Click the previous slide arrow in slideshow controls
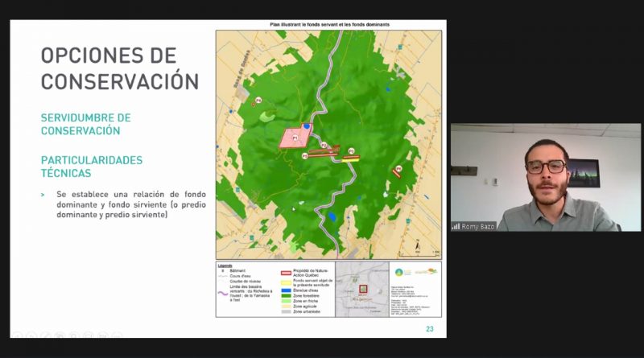The width and height of the screenshot is (644, 358). click(x=15, y=335)
